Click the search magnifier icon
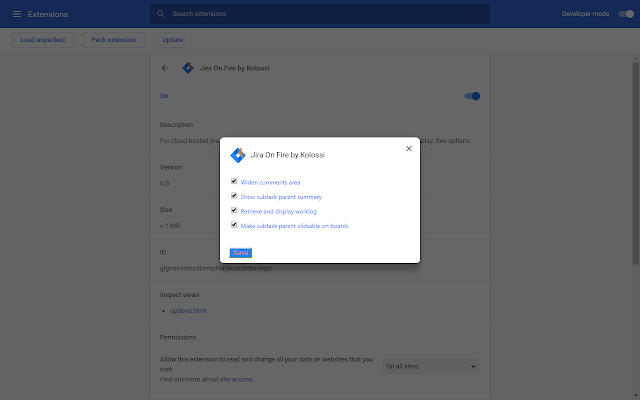The width and height of the screenshot is (640, 400). [x=160, y=14]
